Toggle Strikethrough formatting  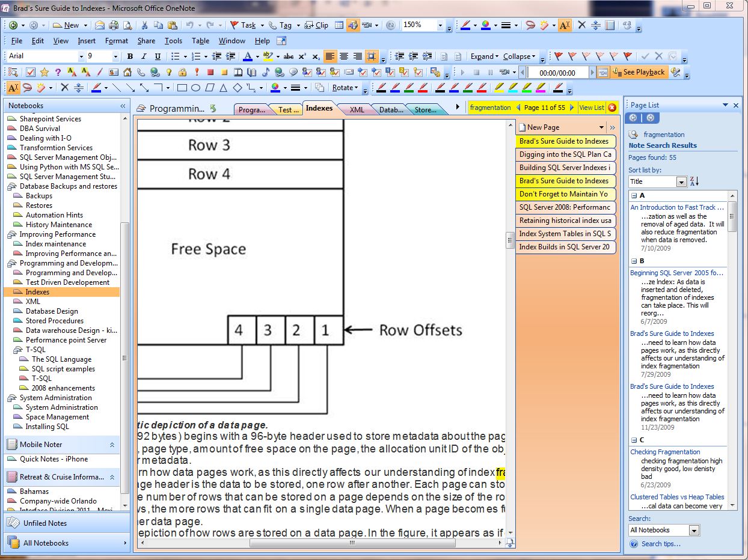[288, 56]
